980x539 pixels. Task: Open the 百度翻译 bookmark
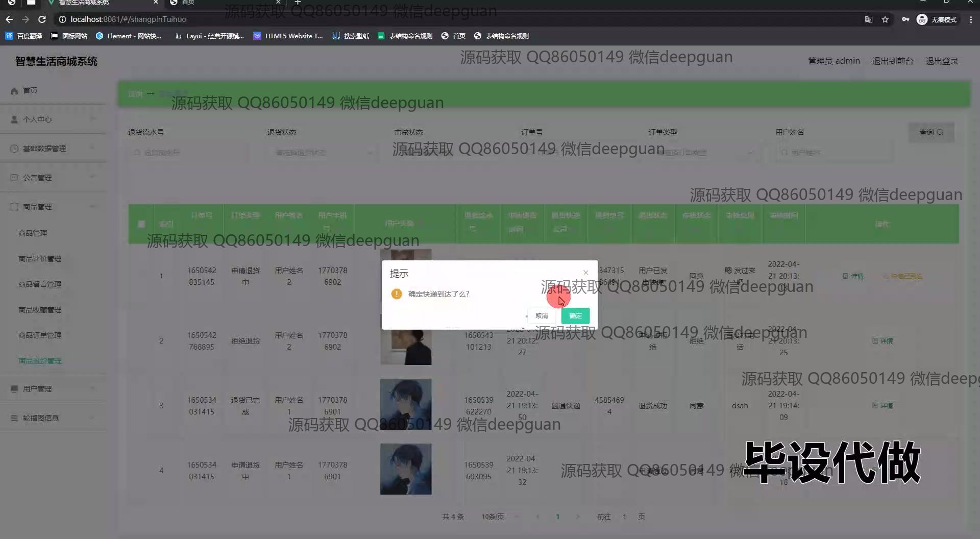(24, 36)
